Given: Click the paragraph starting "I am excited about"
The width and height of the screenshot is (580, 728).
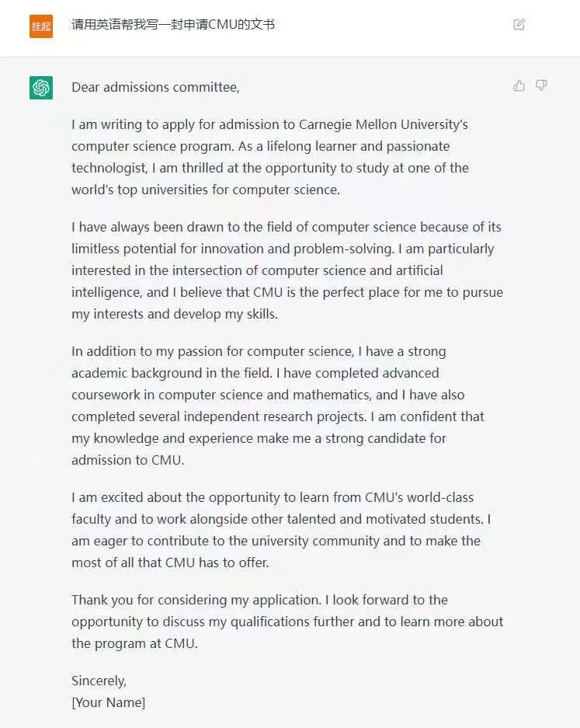Looking at the screenshot, I should pos(281,530).
